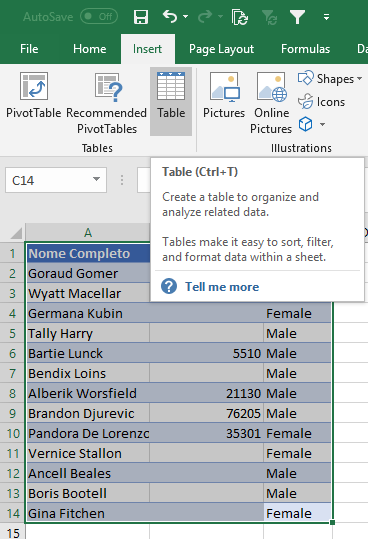Click cell containing Boris Bootell
The height and width of the screenshot is (539, 368).
point(88,493)
